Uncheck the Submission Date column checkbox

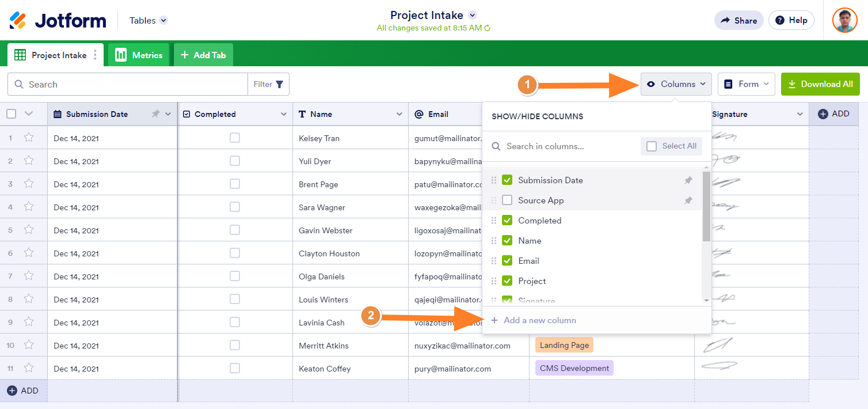point(507,180)
